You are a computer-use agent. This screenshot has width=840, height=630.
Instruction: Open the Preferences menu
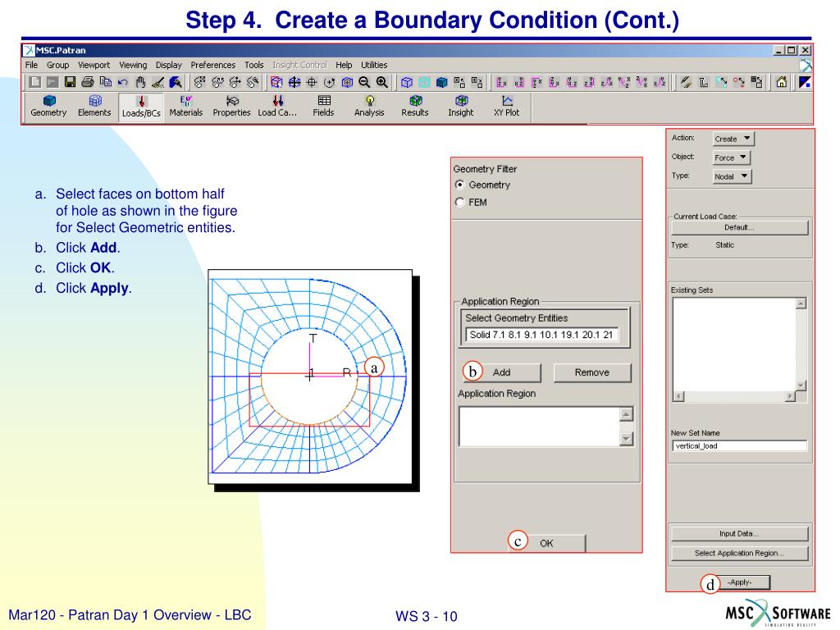[x=212, y=65]
